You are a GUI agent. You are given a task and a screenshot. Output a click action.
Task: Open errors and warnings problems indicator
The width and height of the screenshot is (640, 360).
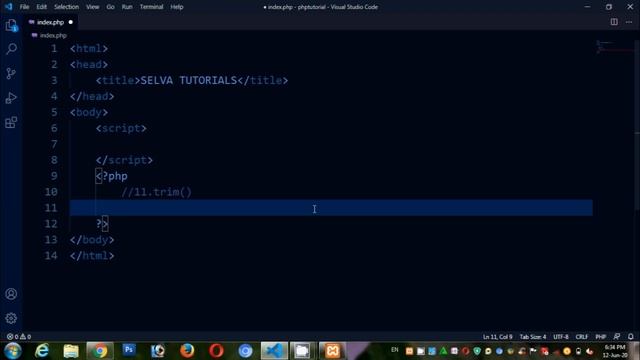(19, 337)
